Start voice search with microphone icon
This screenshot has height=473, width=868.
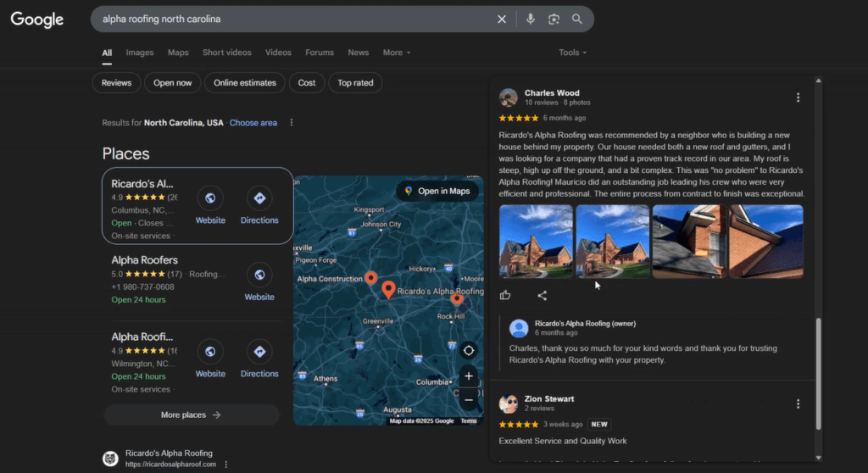531,19
